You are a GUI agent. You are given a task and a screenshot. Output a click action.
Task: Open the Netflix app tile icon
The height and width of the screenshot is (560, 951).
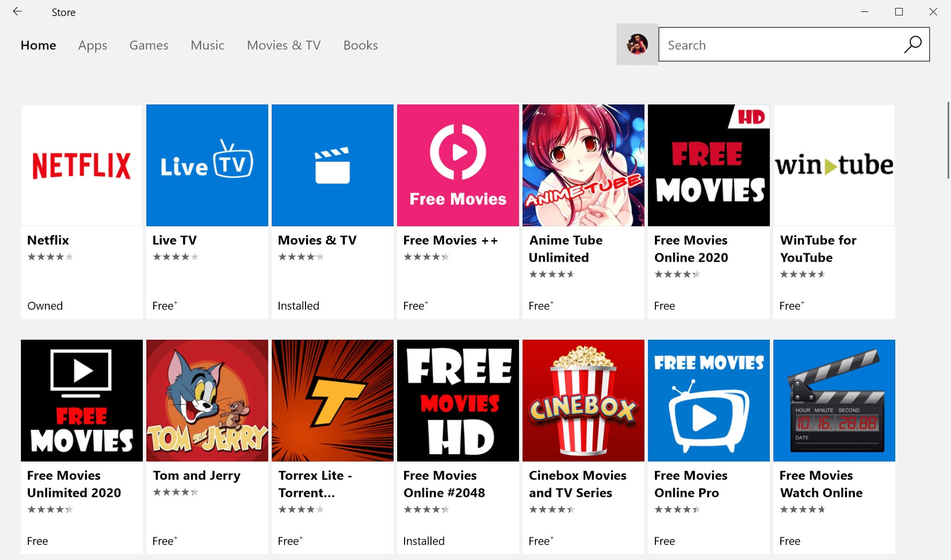click(82, 165)
